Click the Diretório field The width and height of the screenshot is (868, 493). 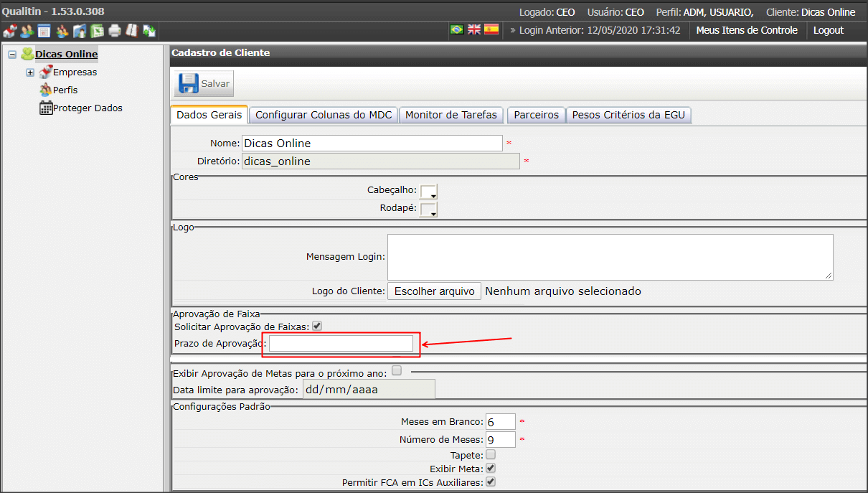pos(380,161)
